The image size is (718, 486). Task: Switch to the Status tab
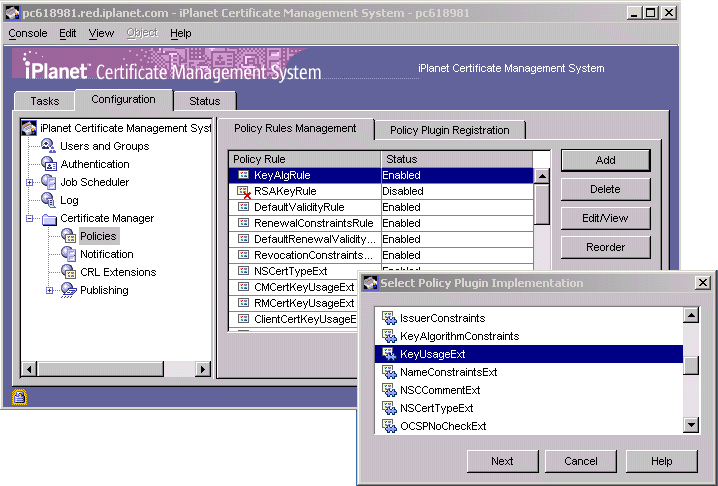click(x=205, y=101)
